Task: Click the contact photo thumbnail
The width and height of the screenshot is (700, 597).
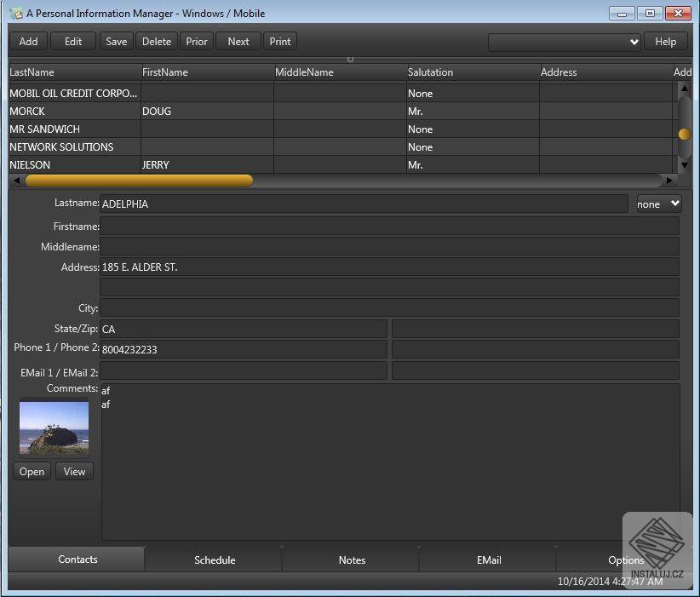Action: click(x=54, y=428)
